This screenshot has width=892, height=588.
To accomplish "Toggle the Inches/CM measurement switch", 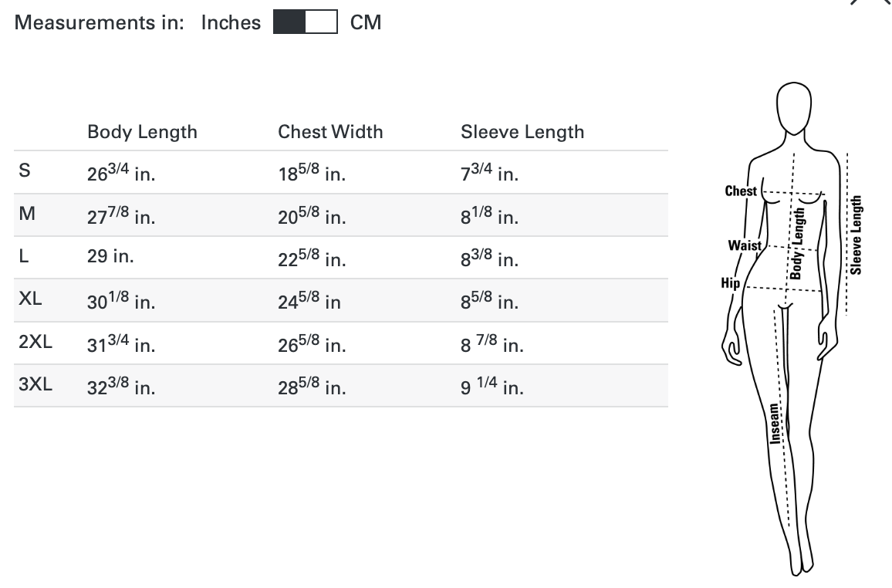I will pos(306,22).
